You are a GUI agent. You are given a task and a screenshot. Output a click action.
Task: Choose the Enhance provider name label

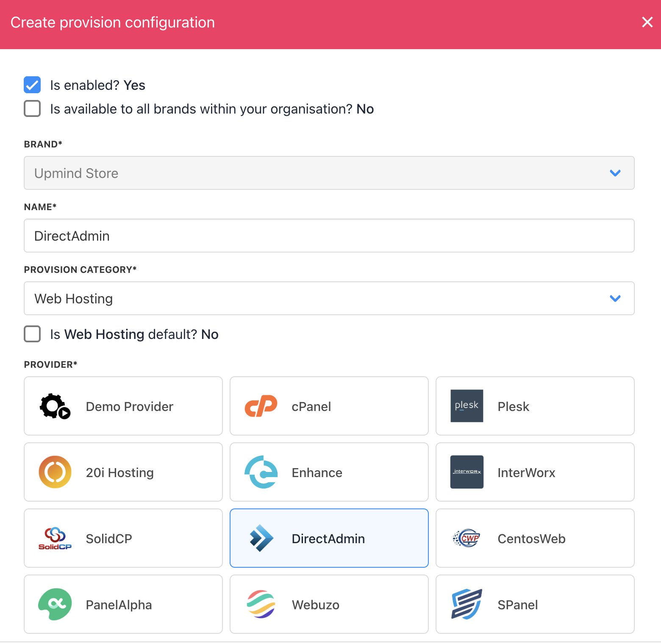point(317,472)
